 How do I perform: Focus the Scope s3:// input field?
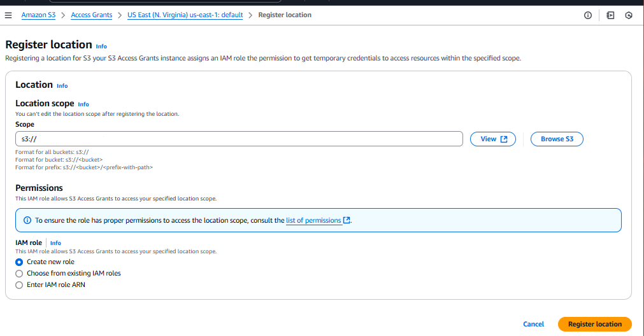[239, 139]
